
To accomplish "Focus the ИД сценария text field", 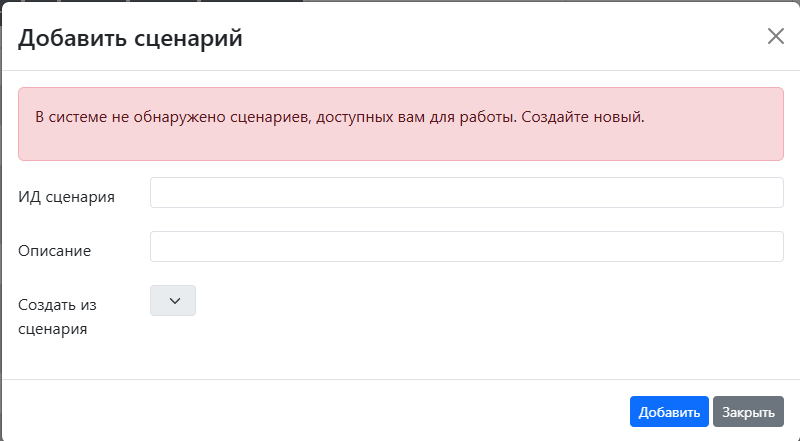I will coord(466,193).
